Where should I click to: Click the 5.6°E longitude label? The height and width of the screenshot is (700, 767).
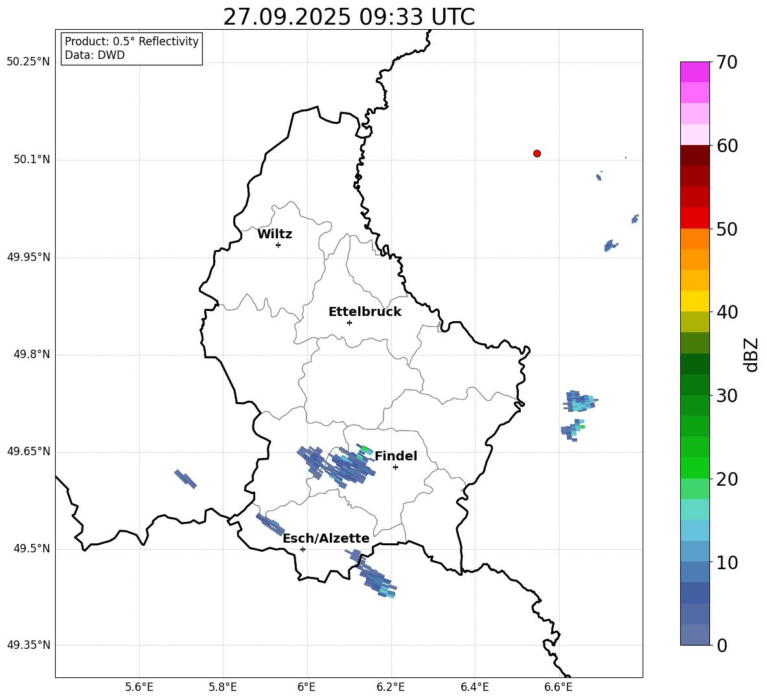coord(139,687)
